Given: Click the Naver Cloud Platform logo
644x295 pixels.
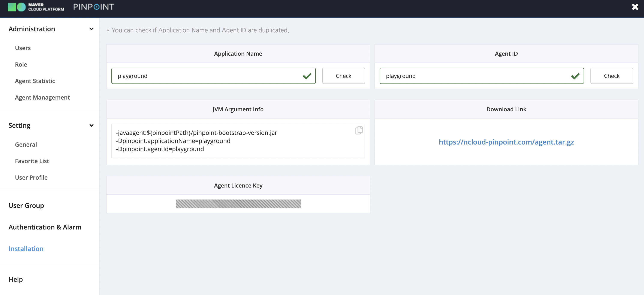Looking at the screenshot, I should click(x=36, y=7).
